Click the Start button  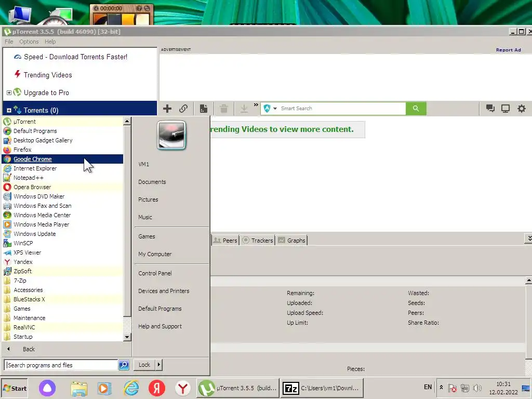coord(15,388)
